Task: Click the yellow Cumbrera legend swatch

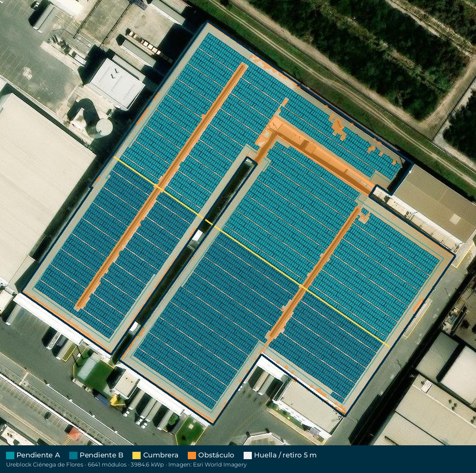Action: click(137, 455)
